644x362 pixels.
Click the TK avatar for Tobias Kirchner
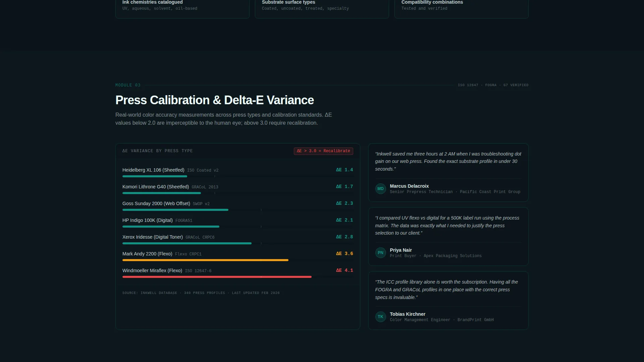point(380,317)
